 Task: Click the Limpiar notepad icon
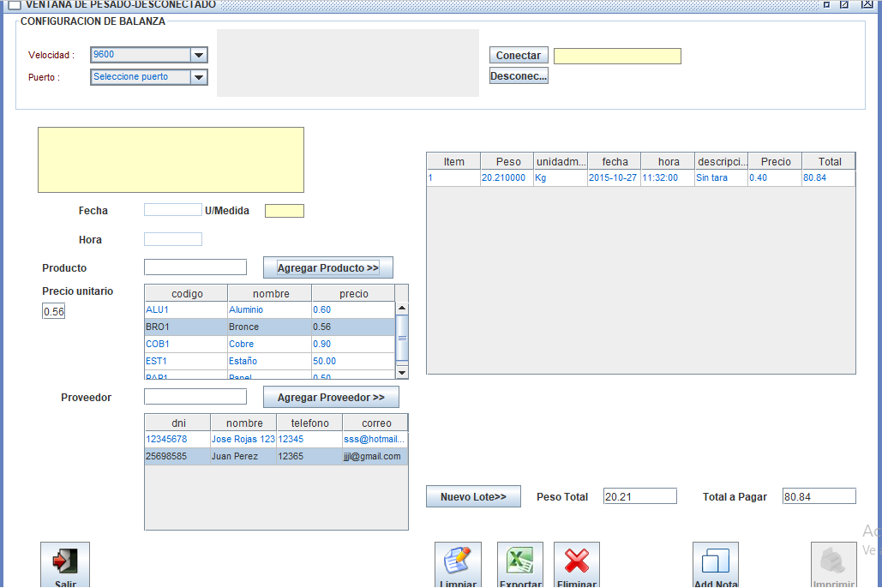458,561
